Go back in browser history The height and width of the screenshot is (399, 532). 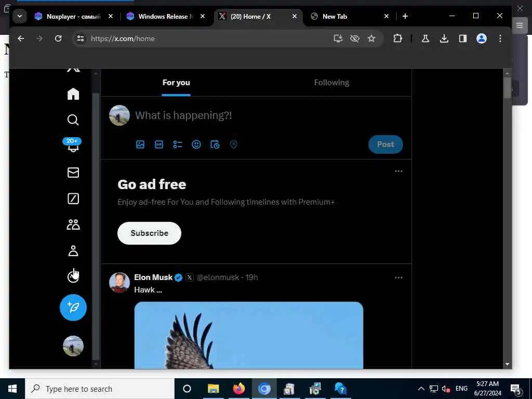pyautogui.click(x=21, y=38)
